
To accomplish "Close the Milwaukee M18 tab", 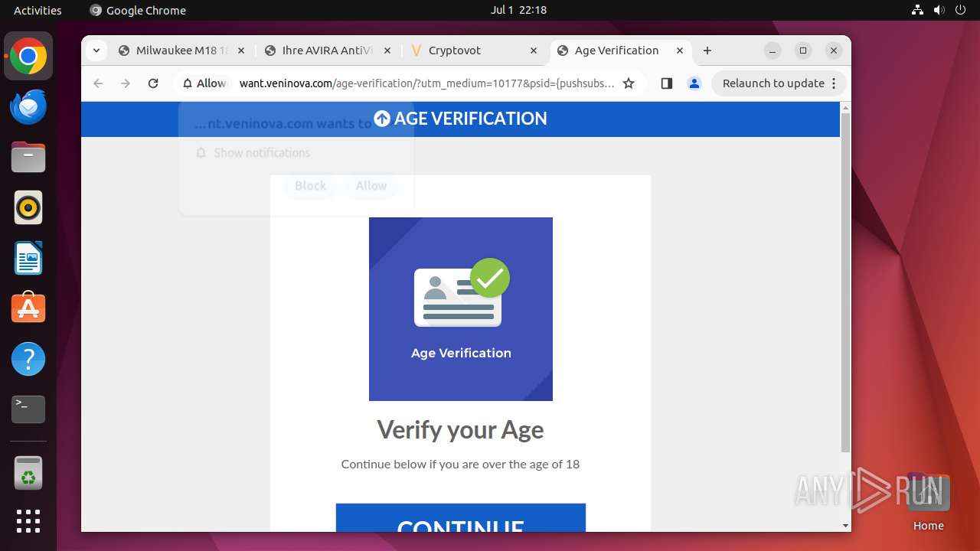I will (x=241, y=51).
